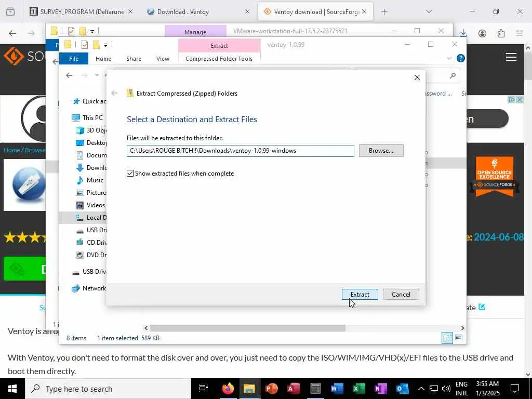Select Music in the navigation pane

tap(89, 180)
